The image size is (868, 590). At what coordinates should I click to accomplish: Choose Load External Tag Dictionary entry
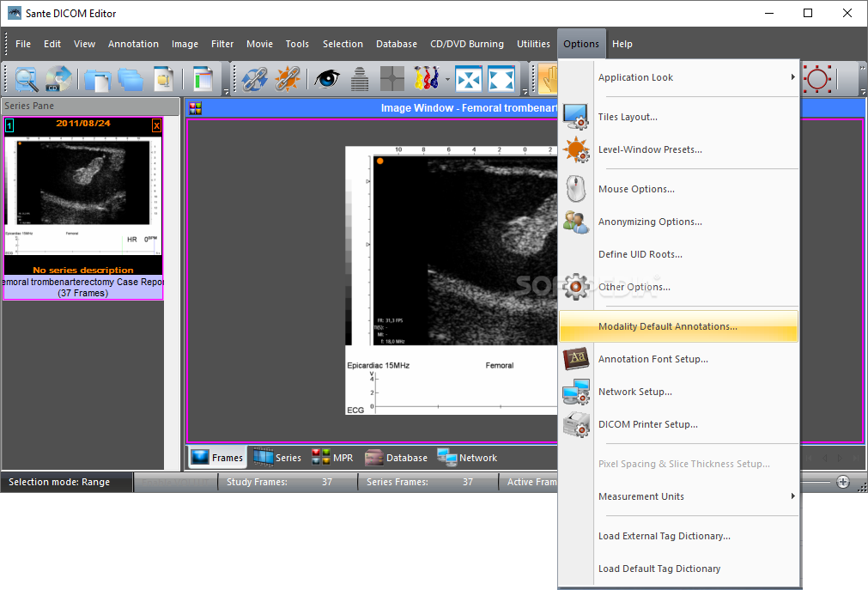[x=678, y=536]
